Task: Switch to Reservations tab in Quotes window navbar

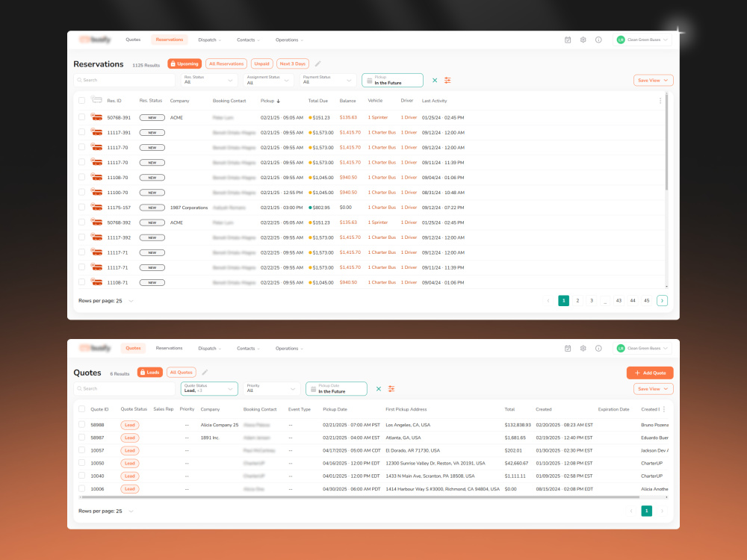Action: click(169, 349)
